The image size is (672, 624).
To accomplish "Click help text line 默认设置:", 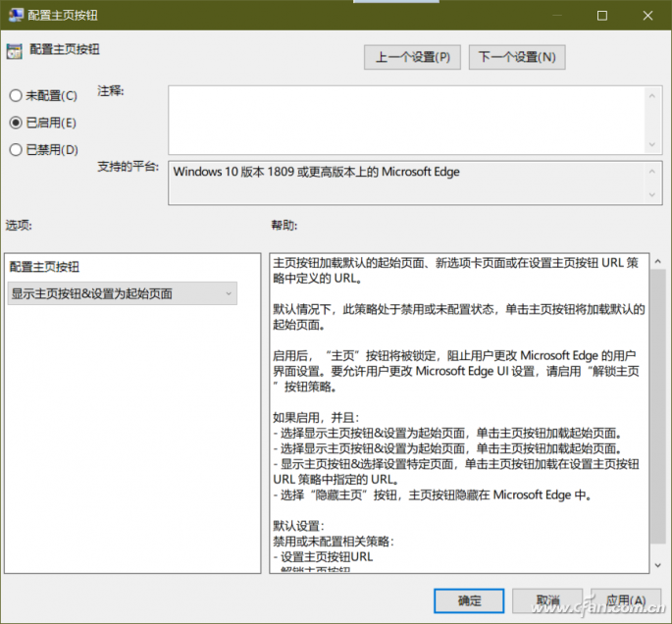I will [x=298, y=526].
